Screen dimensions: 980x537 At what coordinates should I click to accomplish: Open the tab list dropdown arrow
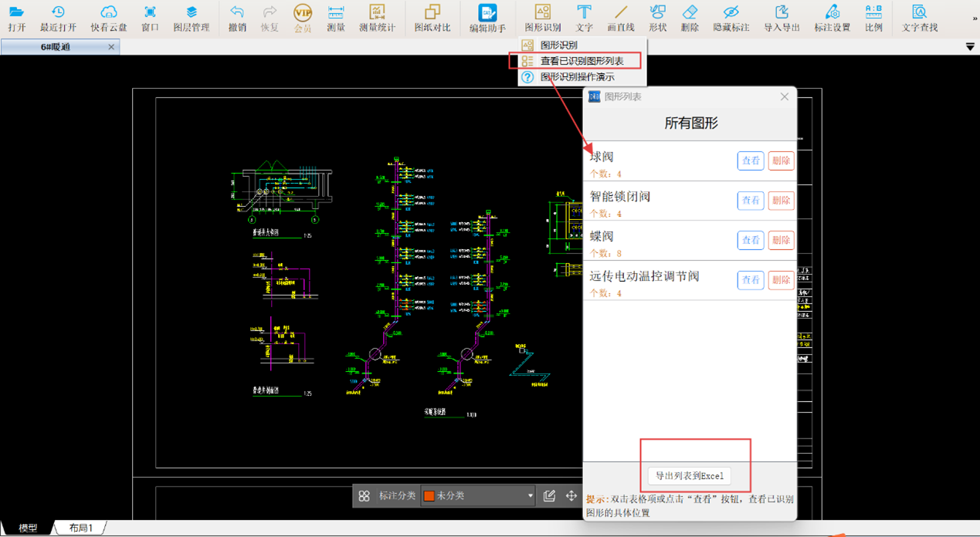click(x=970, y=47)
